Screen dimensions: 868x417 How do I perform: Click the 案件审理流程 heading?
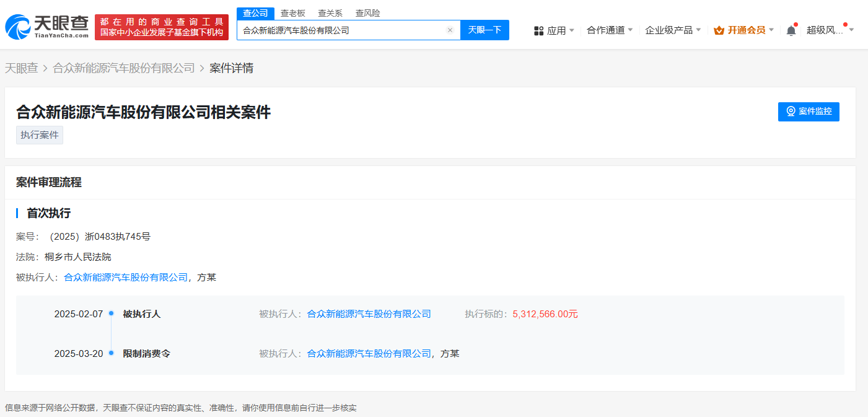click(49, 182)
